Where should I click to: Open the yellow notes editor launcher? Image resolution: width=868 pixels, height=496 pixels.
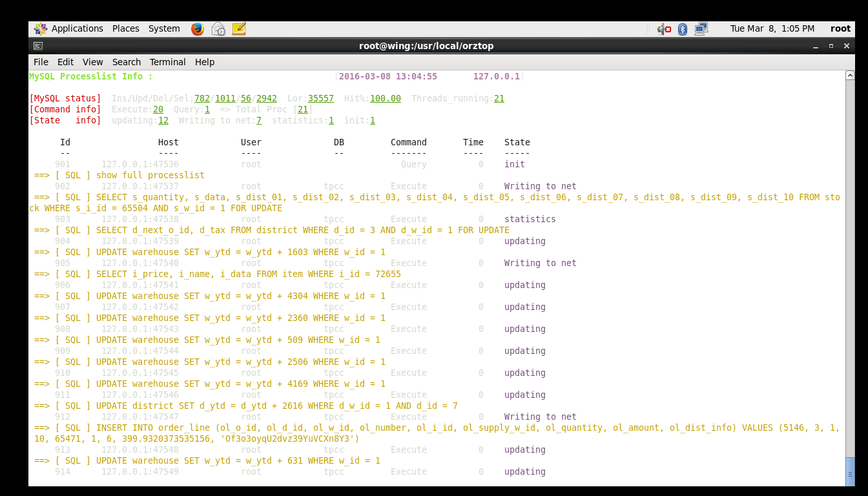coord(239,28)
